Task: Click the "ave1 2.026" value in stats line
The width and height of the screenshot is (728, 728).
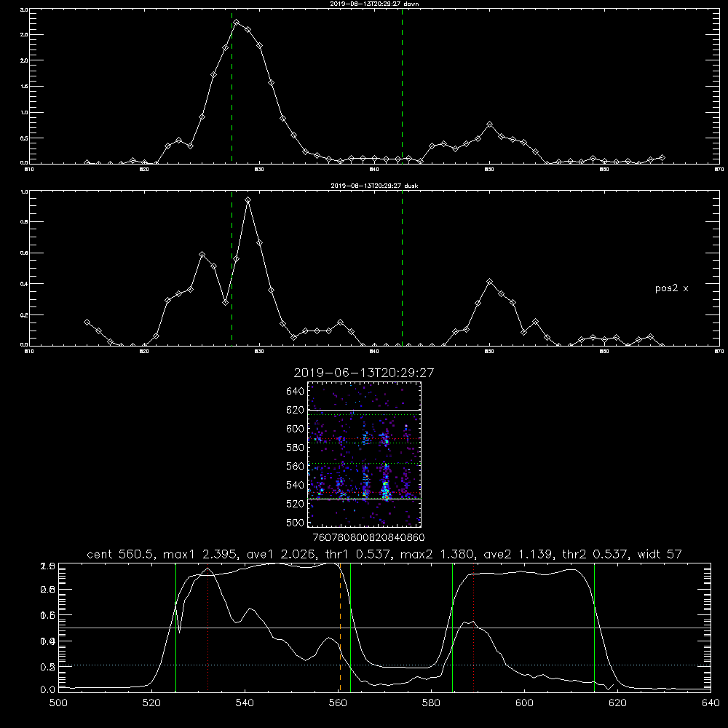Action: (282, 554)
